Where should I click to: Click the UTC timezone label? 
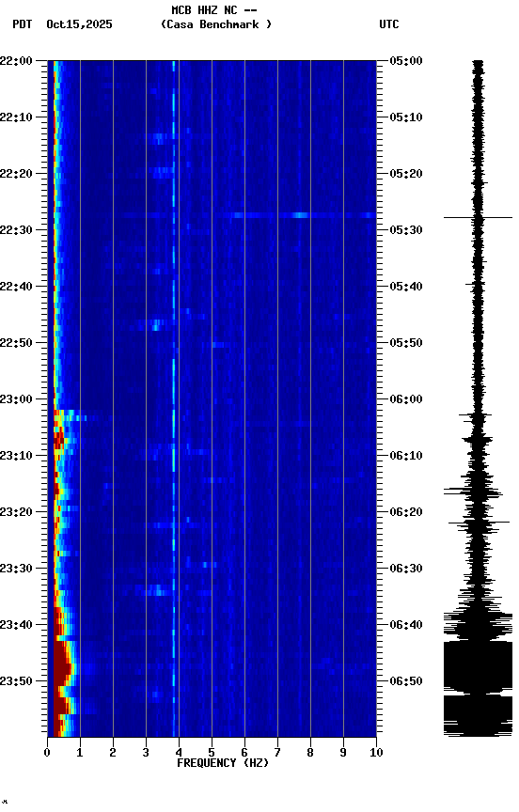pos(389,24)
